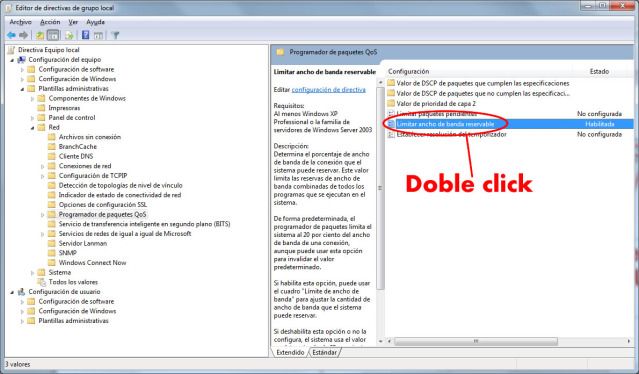The image size is (639, 374).
Task: Click the description pane vertical scrollbar
Action: pos(380,187)
